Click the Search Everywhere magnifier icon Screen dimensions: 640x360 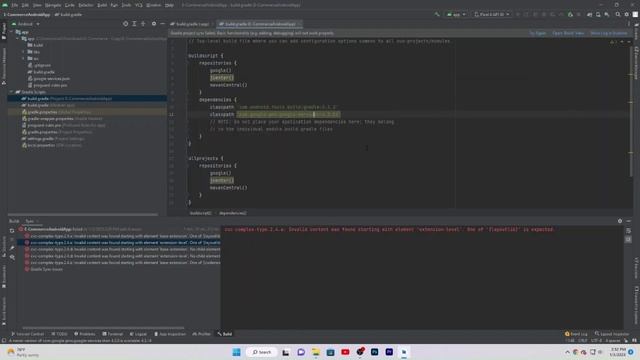point(618,15)
